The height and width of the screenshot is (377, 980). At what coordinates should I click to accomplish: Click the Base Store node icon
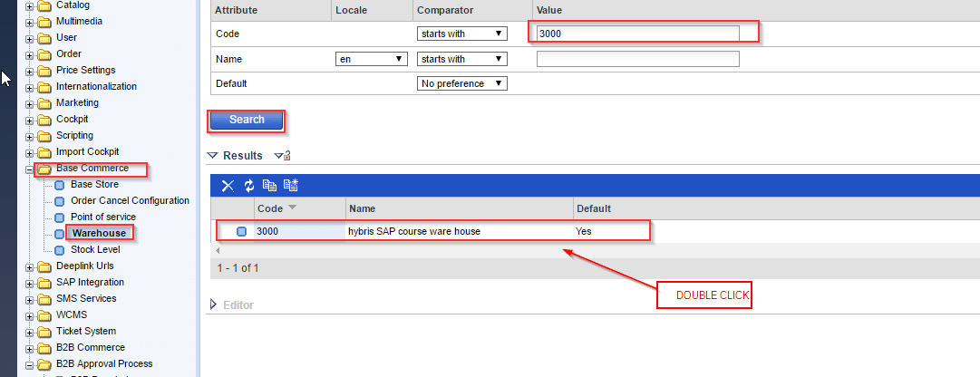60,184
